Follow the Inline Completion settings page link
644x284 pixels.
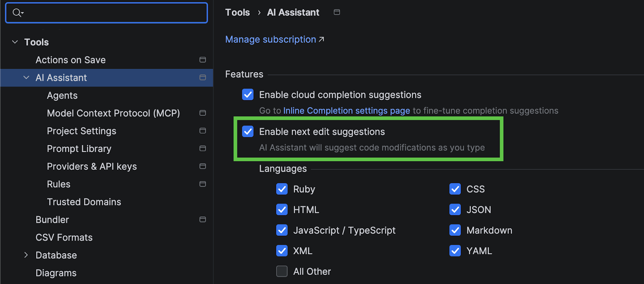[x=346, y=111]
